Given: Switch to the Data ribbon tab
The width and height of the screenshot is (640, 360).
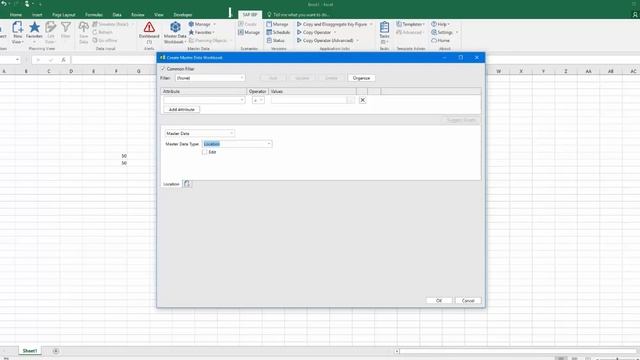Looking at the screenshot, I should click(x=117, y=15).
